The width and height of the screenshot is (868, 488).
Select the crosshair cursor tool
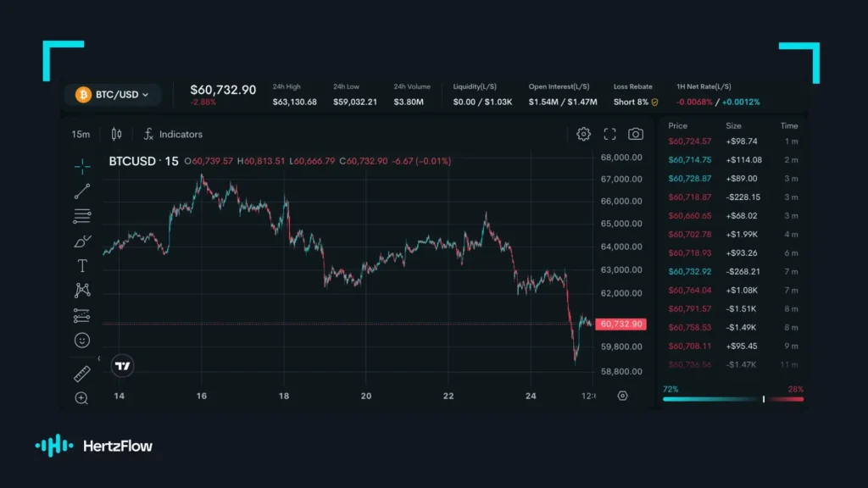82,166
